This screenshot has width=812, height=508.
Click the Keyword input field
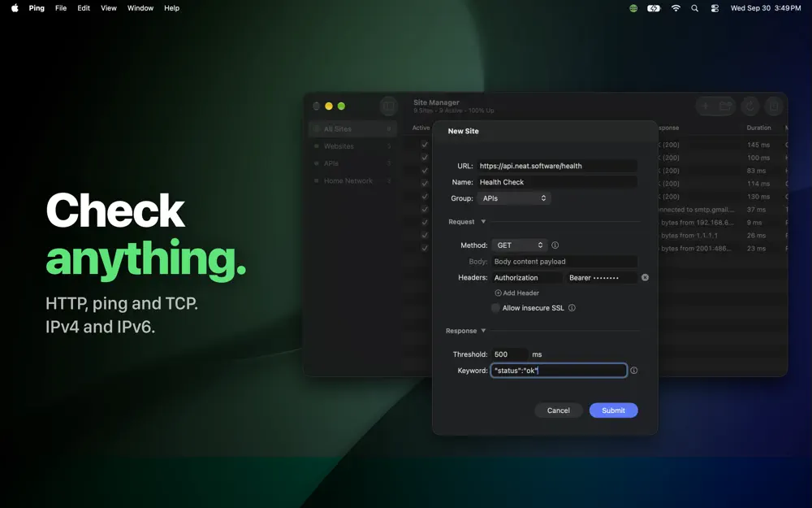[x=559, y=370]
